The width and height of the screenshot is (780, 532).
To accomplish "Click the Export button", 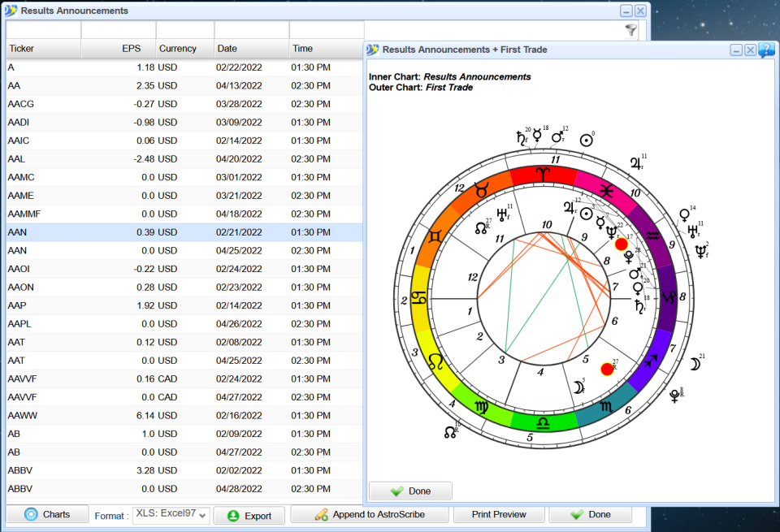I will (249, 516).
